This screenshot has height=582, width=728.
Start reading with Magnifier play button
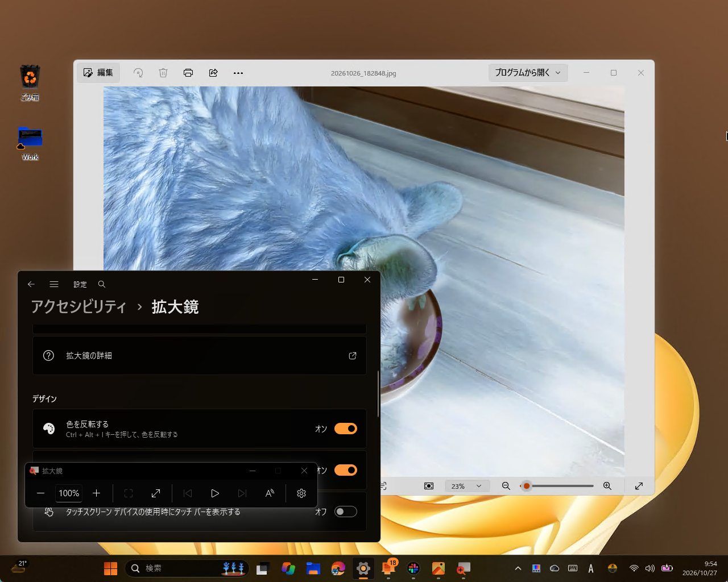coord(215,493)
